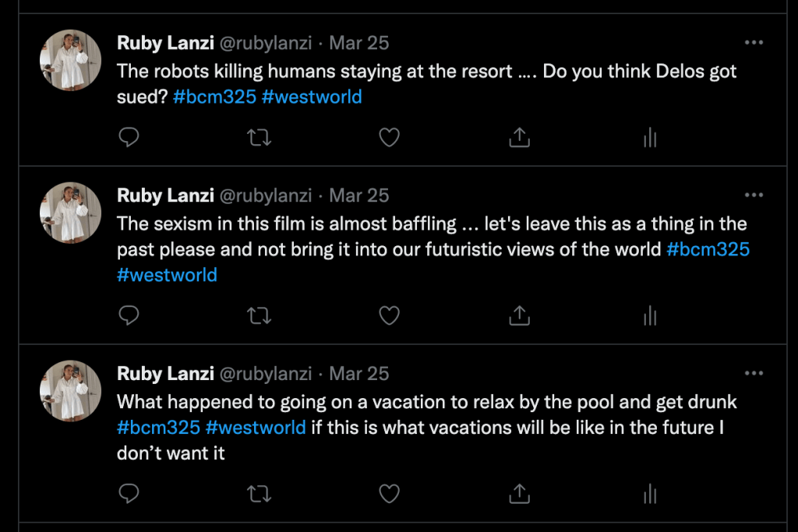Open analytics for the sexism tweet
Viewport: 798px width, 532px height.
point(649,316)
